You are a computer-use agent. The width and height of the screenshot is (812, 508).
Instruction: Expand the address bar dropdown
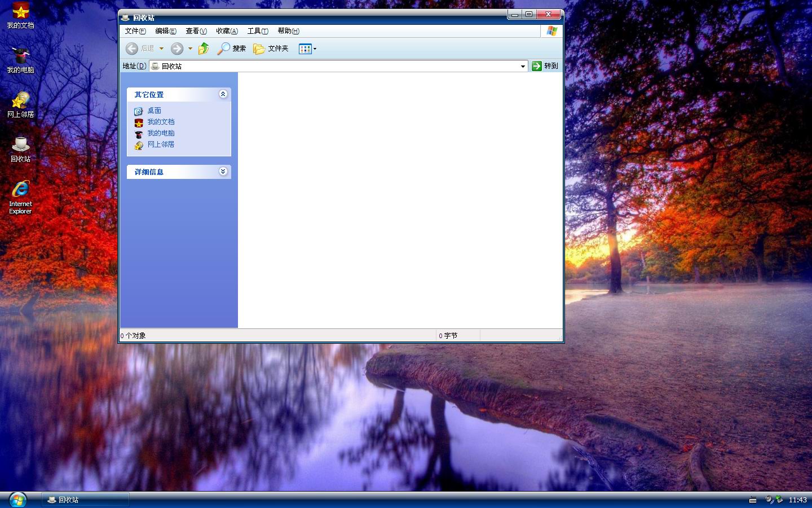523,66
